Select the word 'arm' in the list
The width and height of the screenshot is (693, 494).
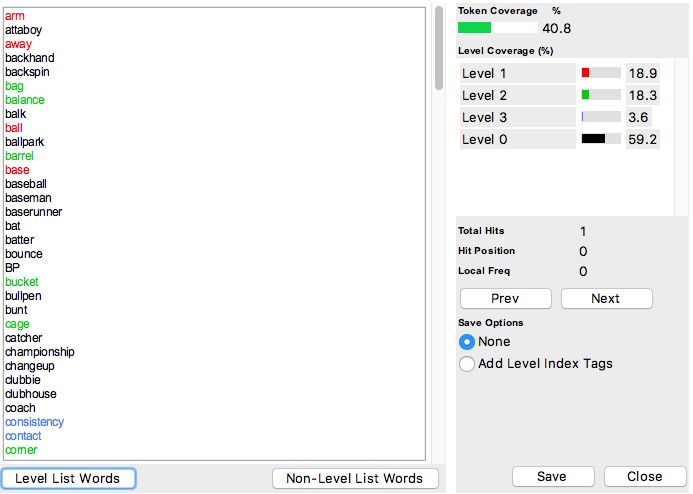[15, 16]
